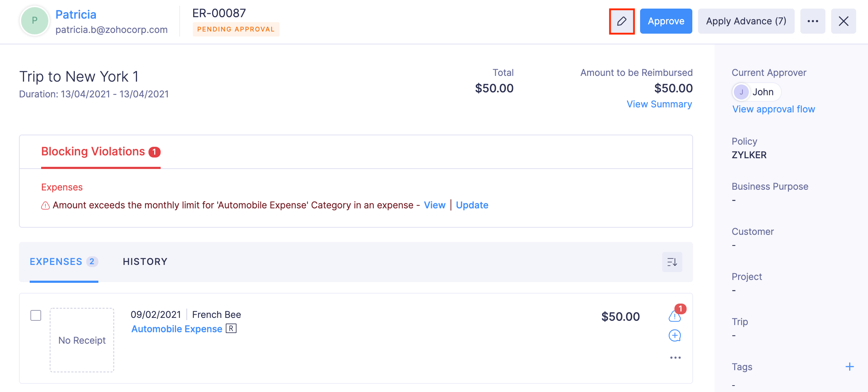Image resolution: width=868 pixels, height=392 pixels.
Task: Close the report details panel
Action: (843, 21)
